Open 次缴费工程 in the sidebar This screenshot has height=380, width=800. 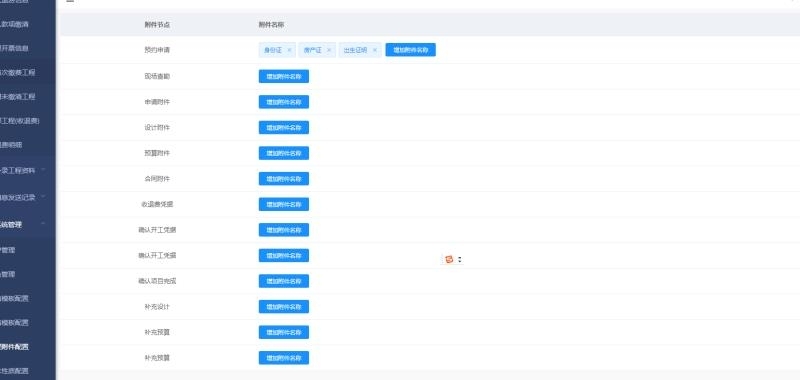click(18, 72)
